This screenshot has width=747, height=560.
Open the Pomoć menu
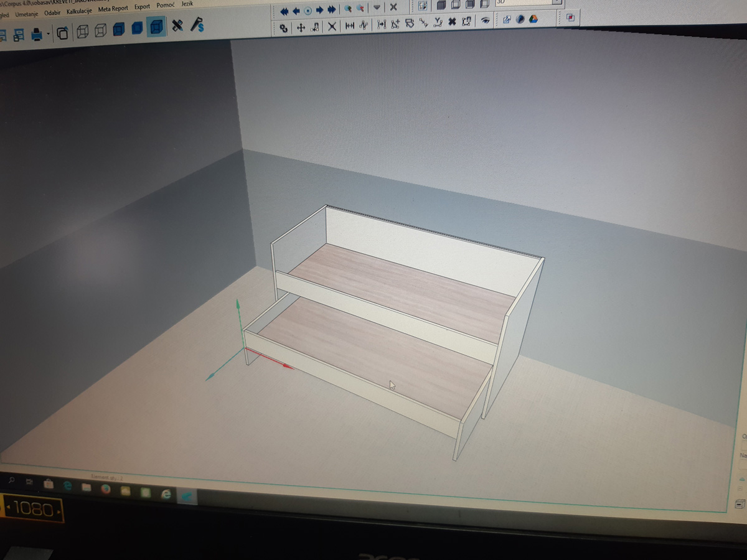click(x=165, y=6)
